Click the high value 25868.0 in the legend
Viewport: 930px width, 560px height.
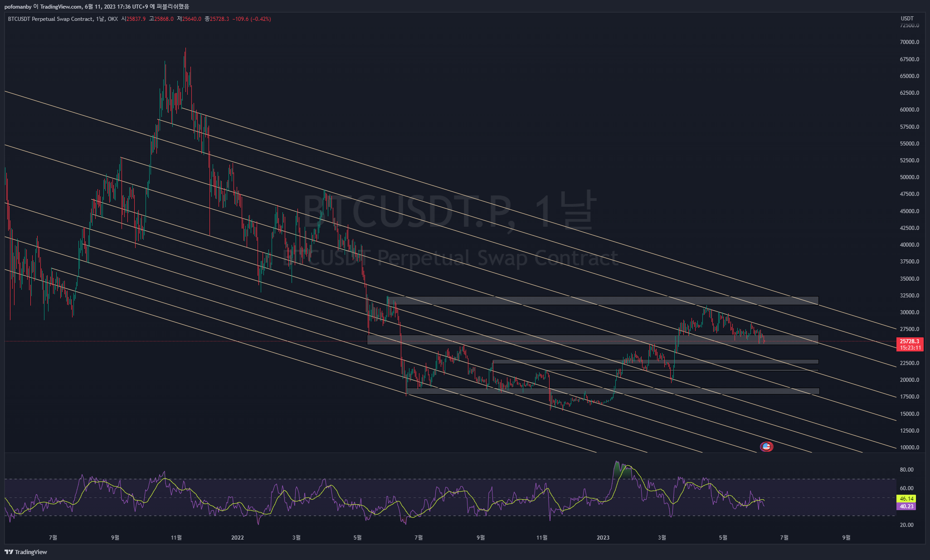coord(164,19)
